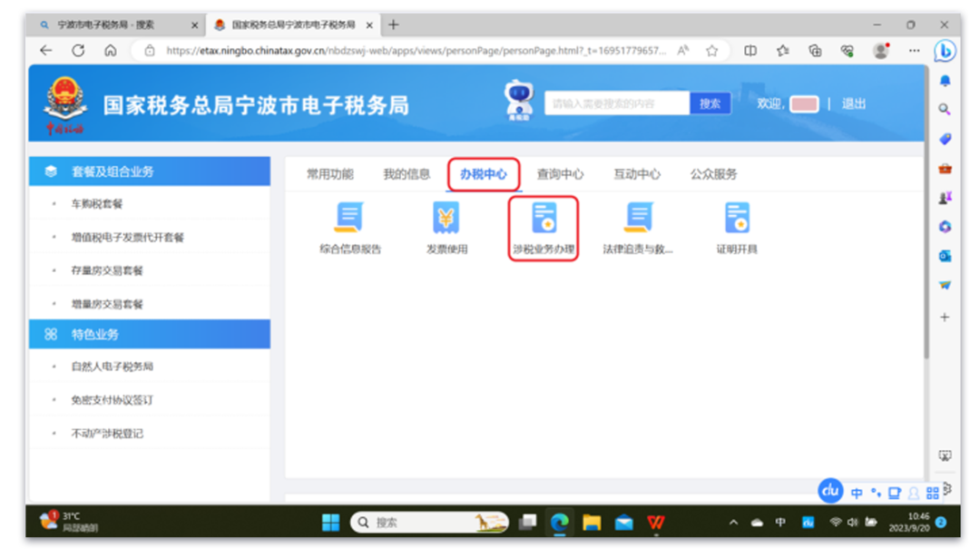Click the 搜索 button
Image resolution: width=980 pixels, height=558 pixels.
(710, 103)
